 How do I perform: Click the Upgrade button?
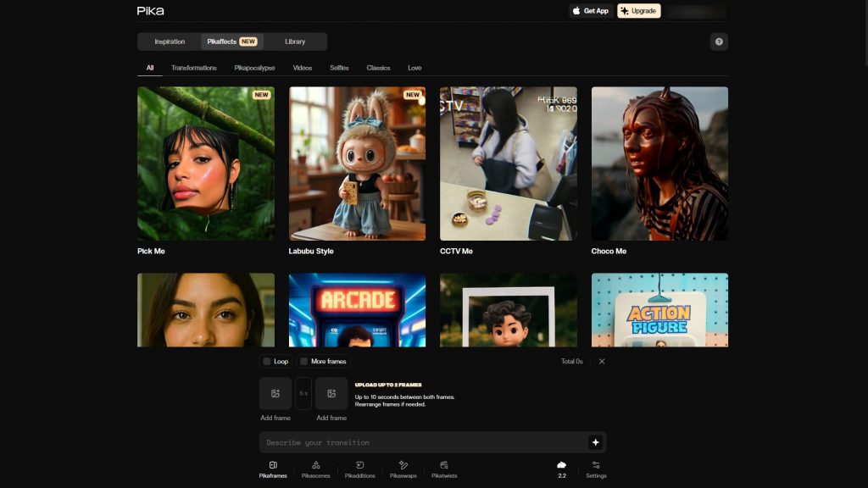click(638, 11)
